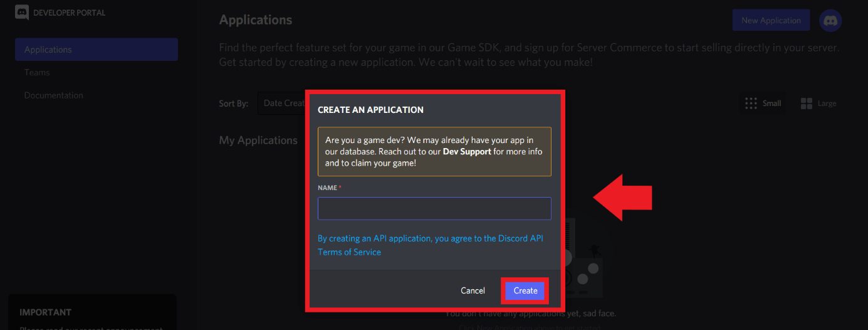The height and width of the screenshot is (330, 868).
Task: Open the Teams sidebar section
Action: 37,73
